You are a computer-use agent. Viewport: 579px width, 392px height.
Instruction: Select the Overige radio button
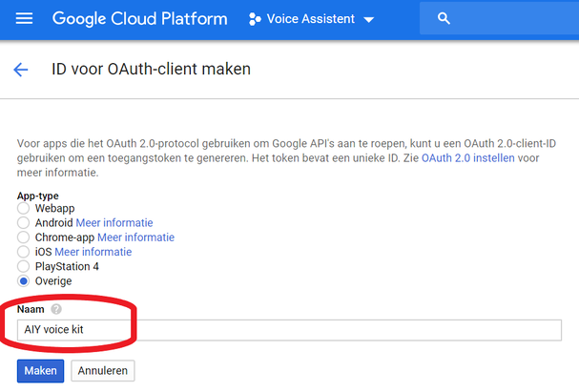24,281
